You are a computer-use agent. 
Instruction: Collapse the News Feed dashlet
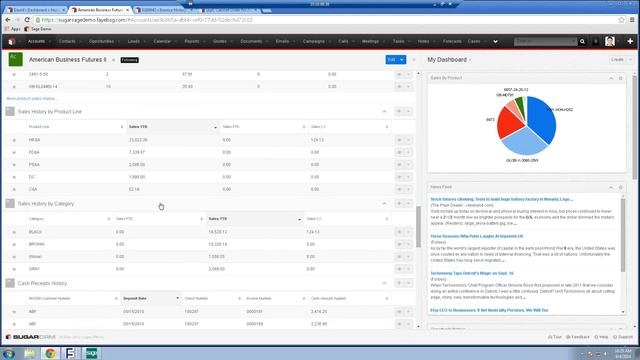[611, 187]
